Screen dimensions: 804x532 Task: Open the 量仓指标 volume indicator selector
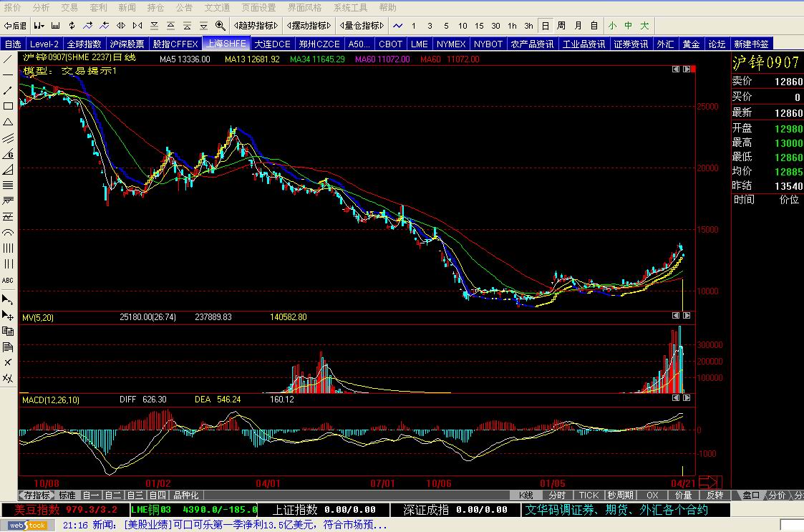(362, 26)
